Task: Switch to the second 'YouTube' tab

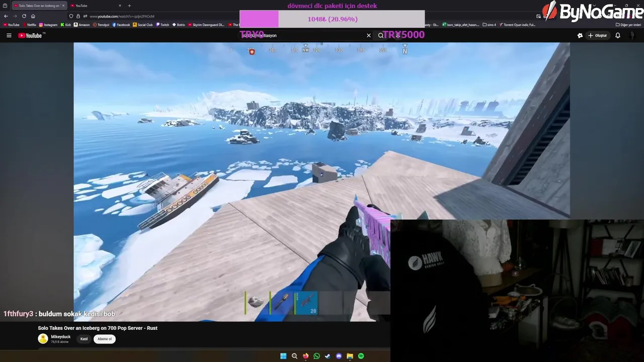Action: tap(96, 6)
